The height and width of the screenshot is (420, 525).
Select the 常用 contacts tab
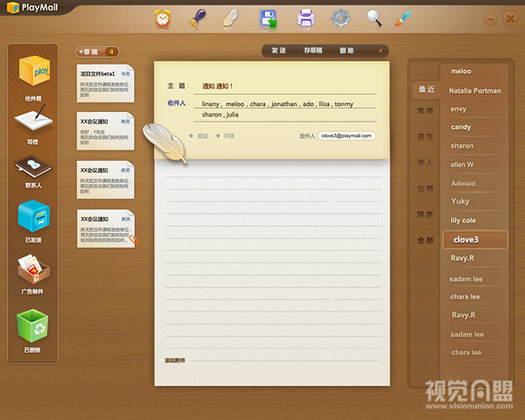coord(425,111)
